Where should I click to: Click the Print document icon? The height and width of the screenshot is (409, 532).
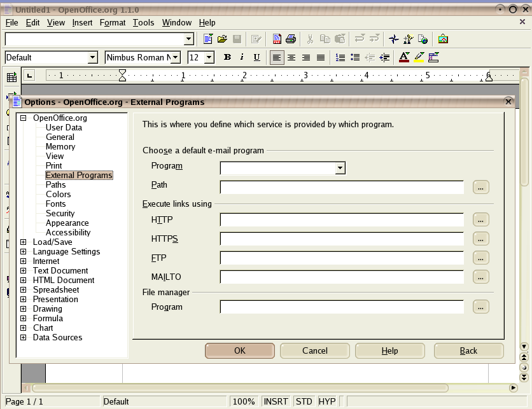[291, 39]
